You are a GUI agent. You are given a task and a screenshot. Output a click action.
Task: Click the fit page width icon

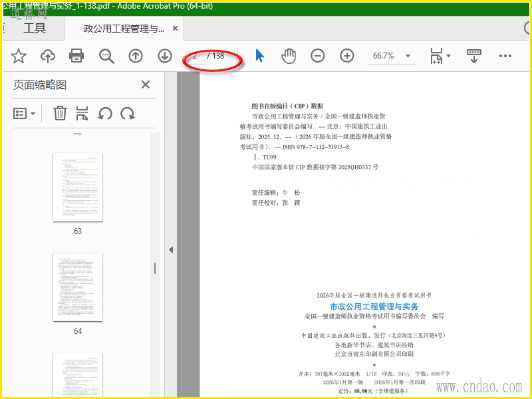(436, 56)
